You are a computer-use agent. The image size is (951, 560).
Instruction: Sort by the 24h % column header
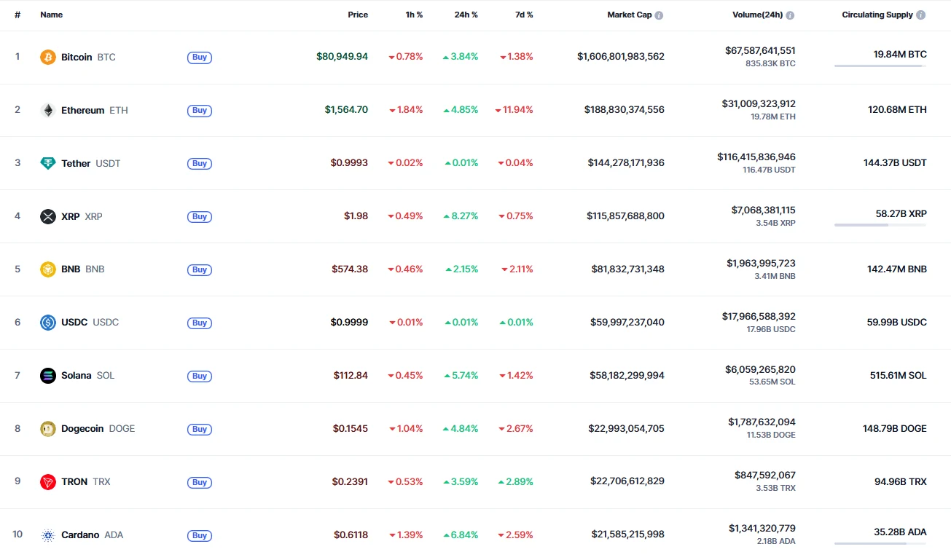pos(466,15)
